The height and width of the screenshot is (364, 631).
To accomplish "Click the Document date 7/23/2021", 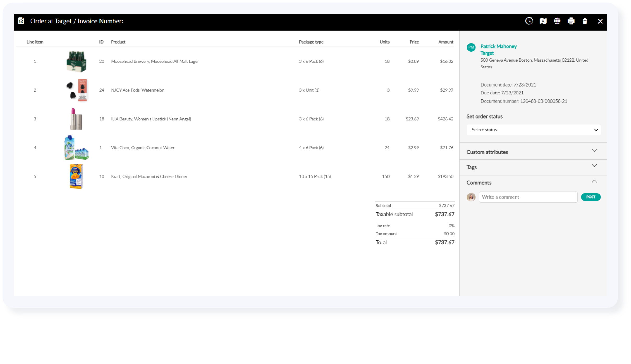I will pyautogui.click(x=508, y=85).
